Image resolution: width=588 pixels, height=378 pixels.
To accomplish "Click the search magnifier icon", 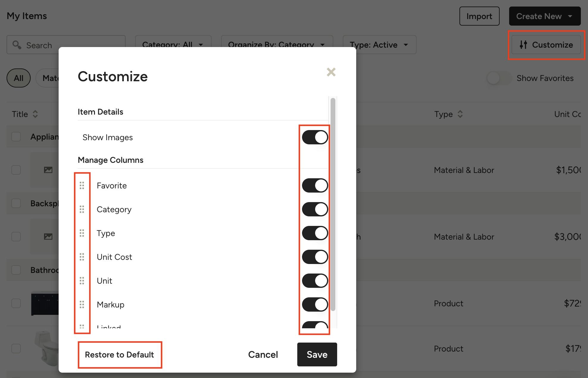I will (x=17, y=45).
